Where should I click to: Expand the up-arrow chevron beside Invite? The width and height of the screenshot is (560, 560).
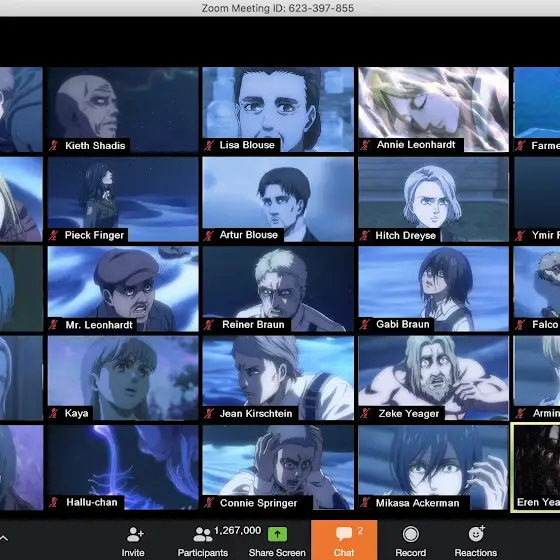(4, 538)
